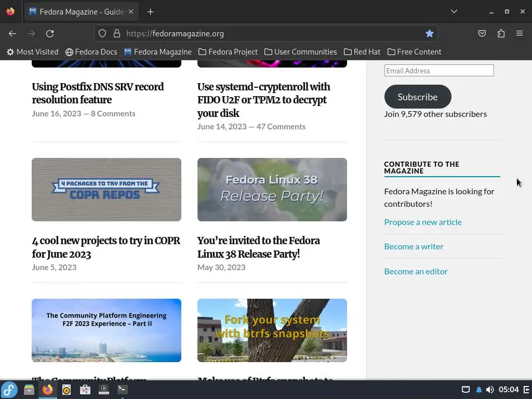Open 8 Comments on Postfix article
Image resolution: width=532 pixels, height=399 pixels.
click(x=113, y=113)
